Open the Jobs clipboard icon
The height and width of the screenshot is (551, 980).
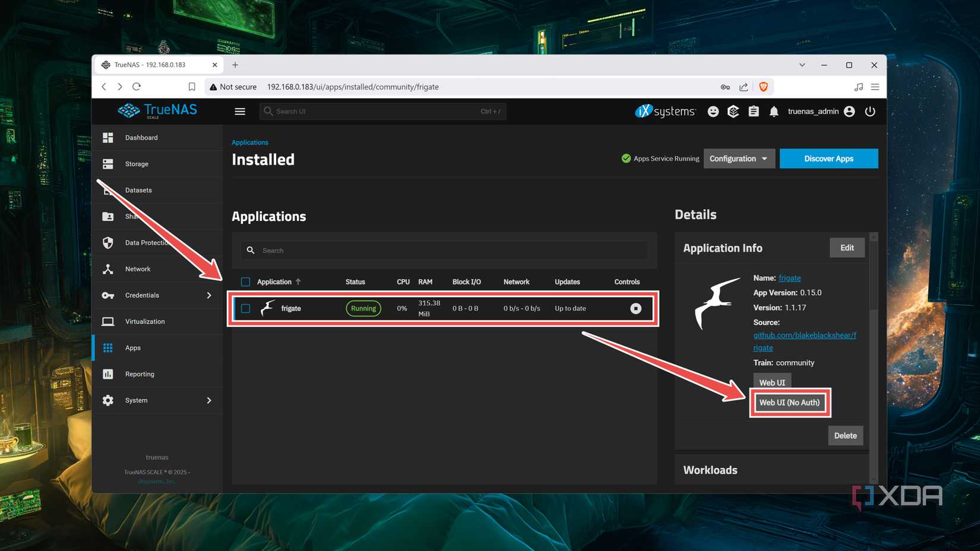[754, 112]
